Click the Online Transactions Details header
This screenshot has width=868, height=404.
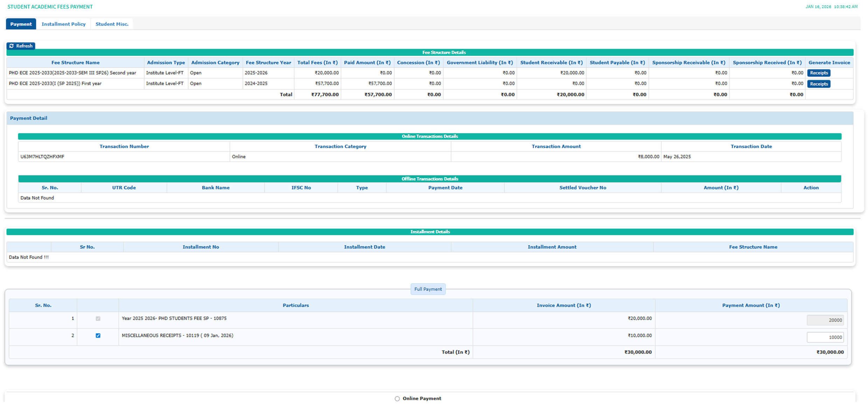point(430,136)
